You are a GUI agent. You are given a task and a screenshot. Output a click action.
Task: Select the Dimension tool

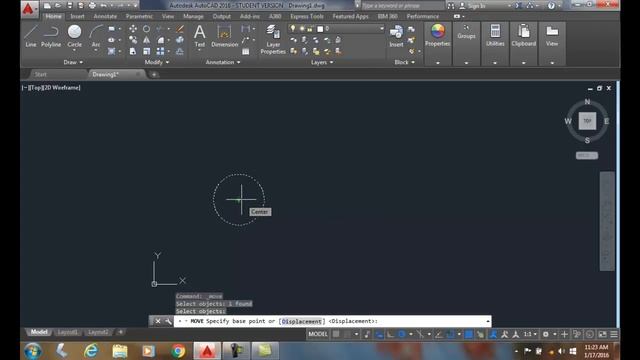coord(224,36)
